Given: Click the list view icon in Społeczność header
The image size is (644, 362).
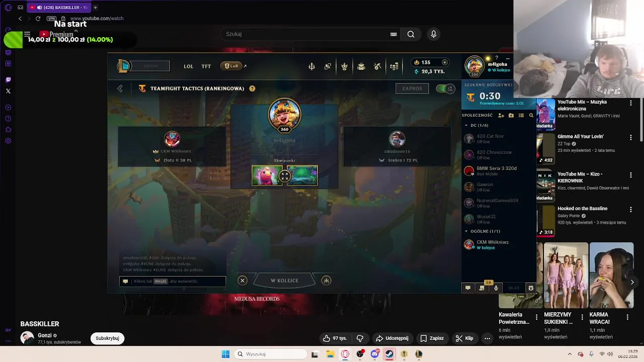Looking at the screenshot, I should pyautogui.click(x=521, y=116).
